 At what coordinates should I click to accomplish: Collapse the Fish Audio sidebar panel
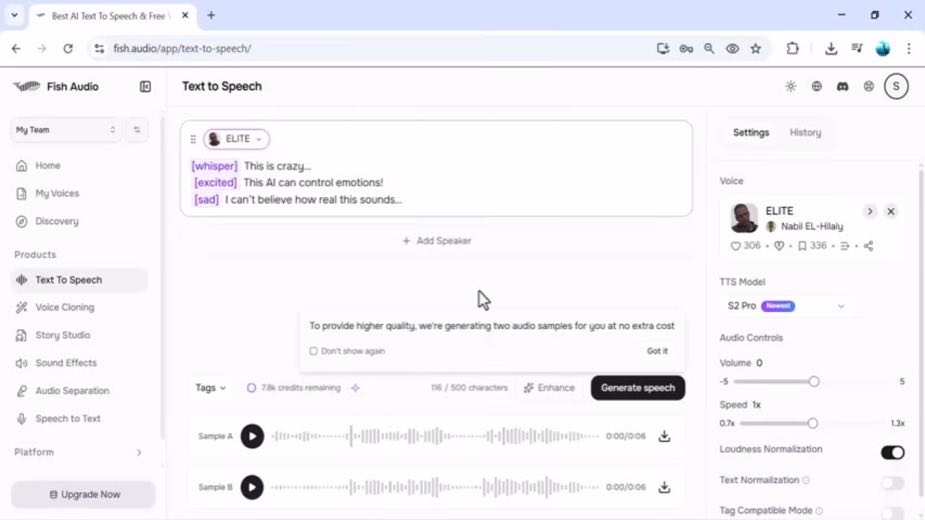point(145,87)
